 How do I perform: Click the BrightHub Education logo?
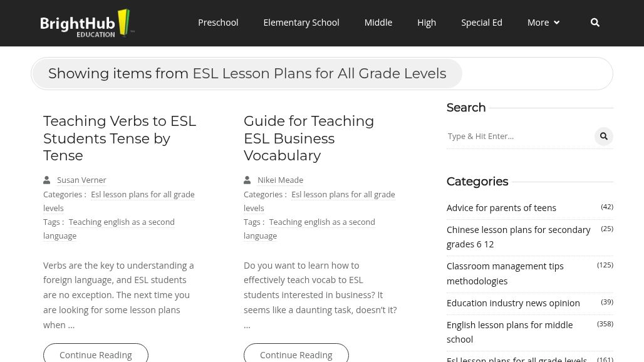87,23
